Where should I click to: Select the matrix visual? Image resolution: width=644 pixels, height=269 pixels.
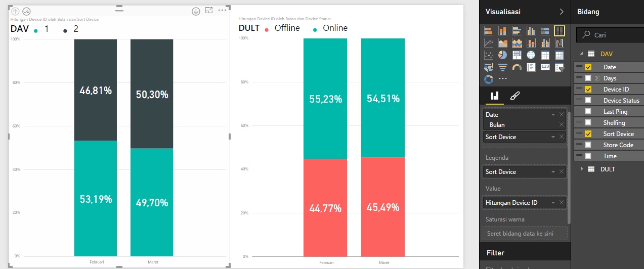pos(560,55)
